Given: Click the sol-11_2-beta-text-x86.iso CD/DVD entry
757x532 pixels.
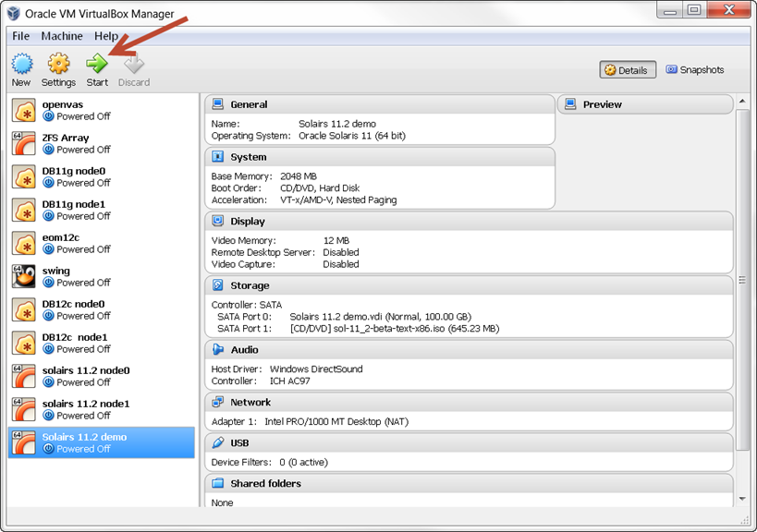Looking at the screenshot, I should click(395, 329).
